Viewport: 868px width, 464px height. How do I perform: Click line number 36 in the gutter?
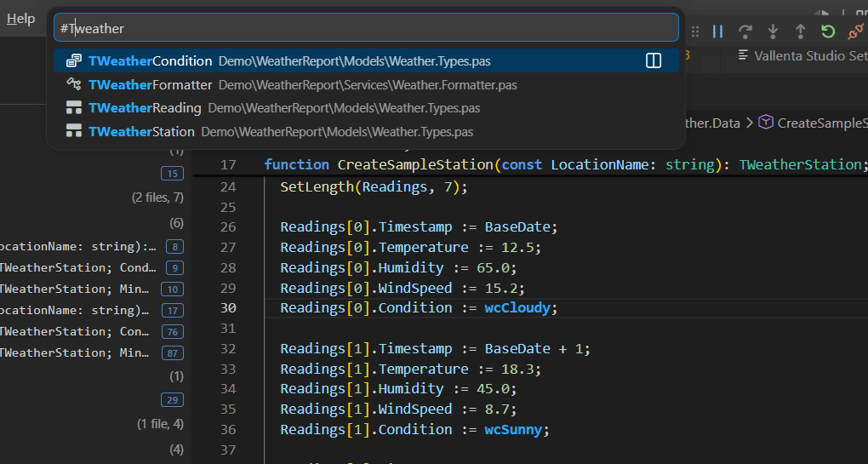point(228,429)
